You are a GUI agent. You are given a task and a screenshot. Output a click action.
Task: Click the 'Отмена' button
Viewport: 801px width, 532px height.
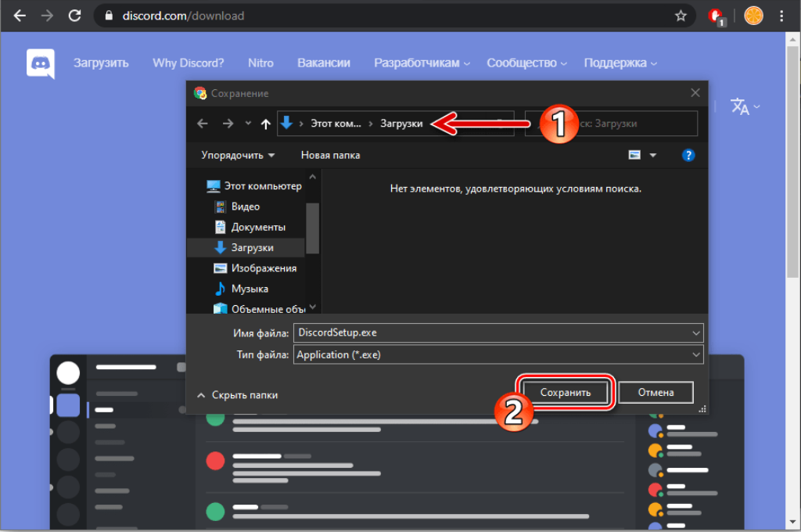coord(656,393)
